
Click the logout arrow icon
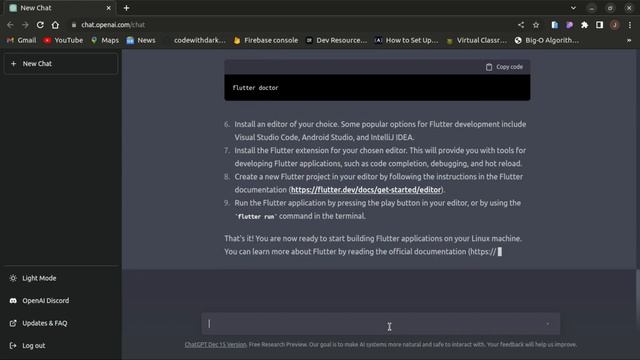(x=13, y=346)
